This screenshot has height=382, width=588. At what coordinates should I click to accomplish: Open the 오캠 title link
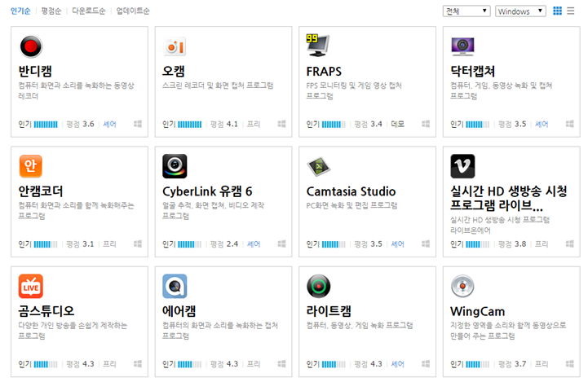[x=173, y=71]
